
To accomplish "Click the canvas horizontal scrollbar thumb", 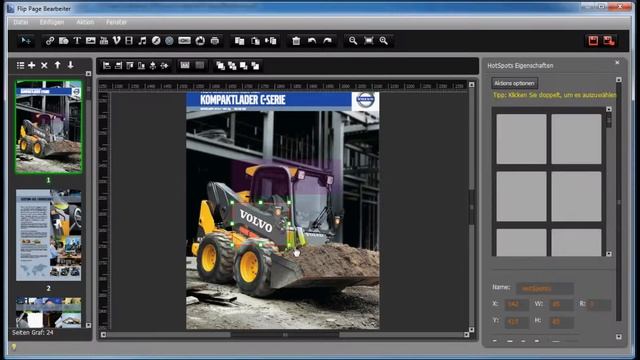I will 285,335.
